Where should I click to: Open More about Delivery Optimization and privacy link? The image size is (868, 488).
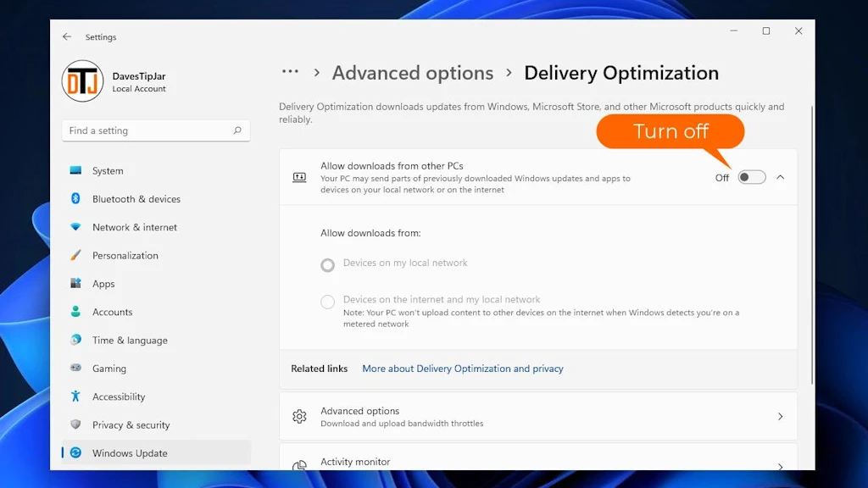pyautogui.click(x=463, y=369)
